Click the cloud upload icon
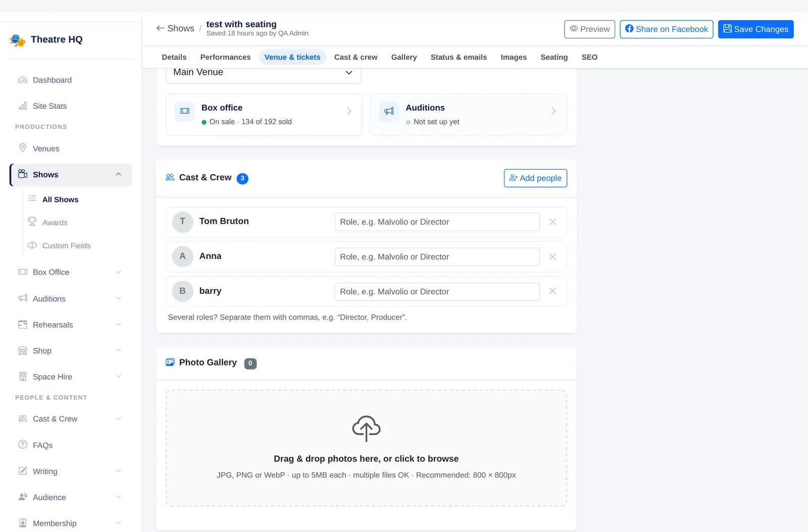 pyautogui.click(x=366, y=429)
